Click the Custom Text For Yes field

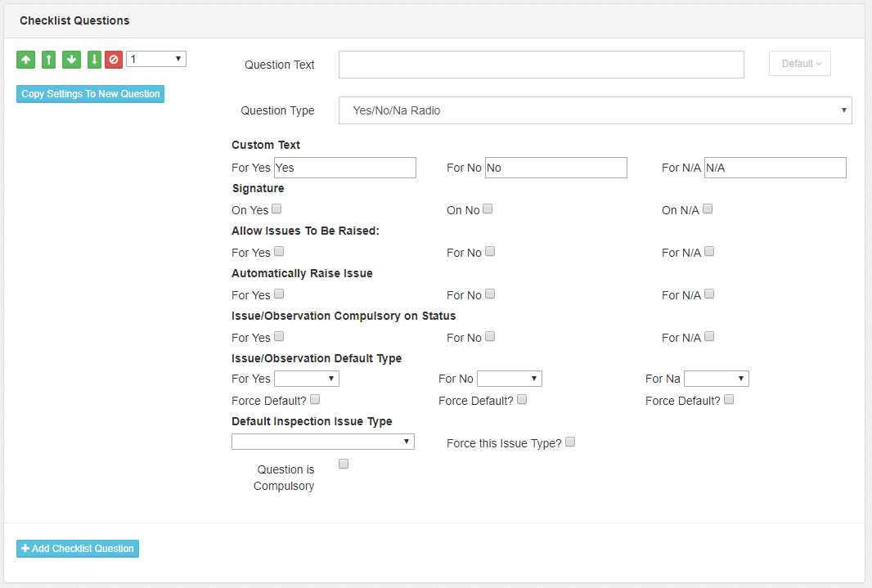[x=344, y=168]
